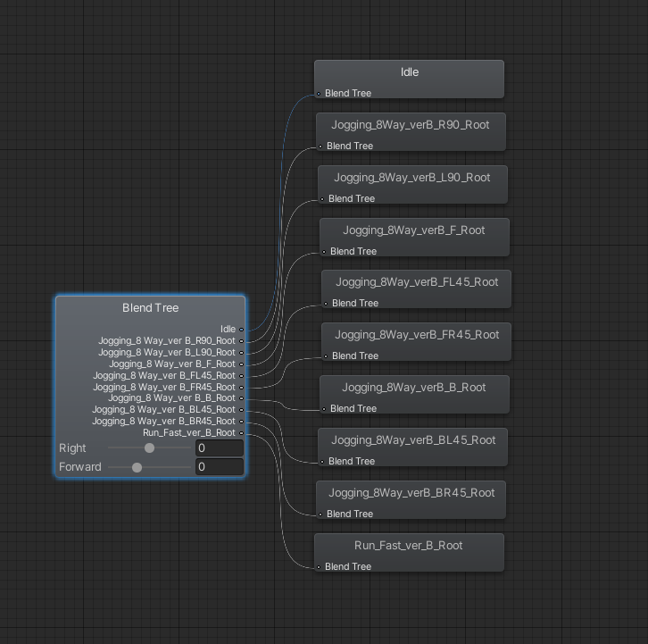
Task: Click the L90_Root output port on Blend Tree
Action: (x=241, y=353)
